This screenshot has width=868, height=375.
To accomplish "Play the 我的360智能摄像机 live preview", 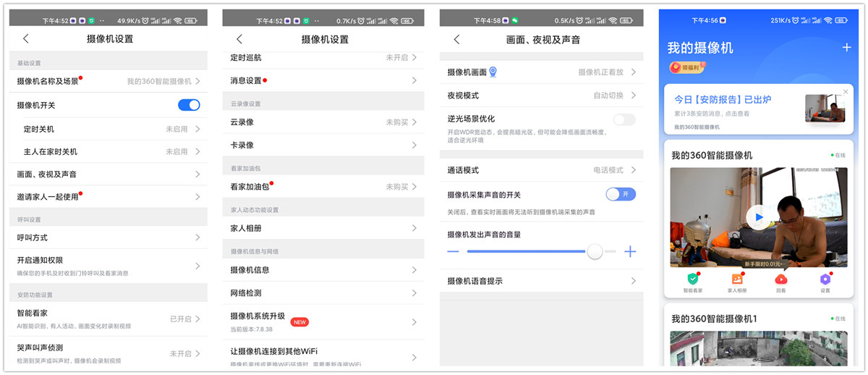I will [x=758, y=216].
